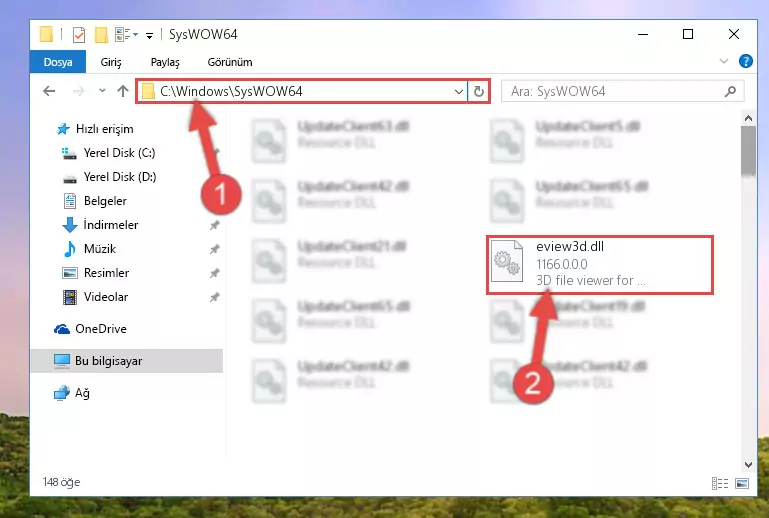
Task: Switch to the Görünüm ribbon tab
Action: click(x=230, y=62)
